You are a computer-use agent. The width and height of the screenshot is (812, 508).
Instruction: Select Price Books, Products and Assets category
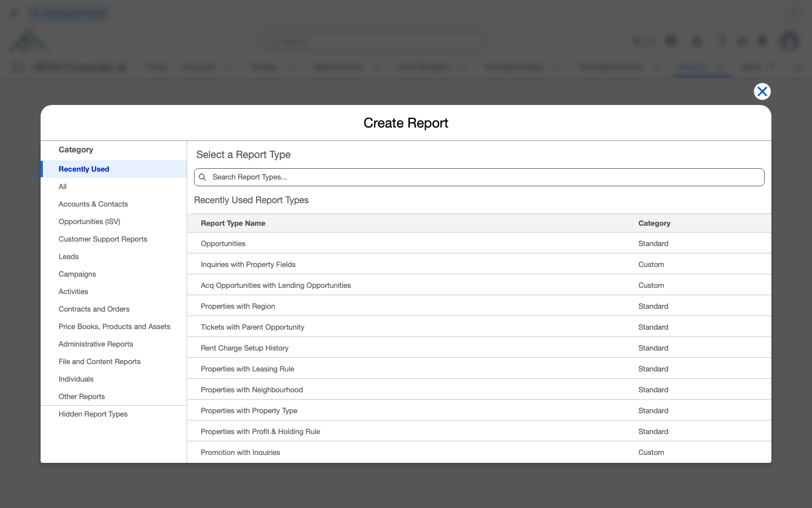[x=114, y=327]
